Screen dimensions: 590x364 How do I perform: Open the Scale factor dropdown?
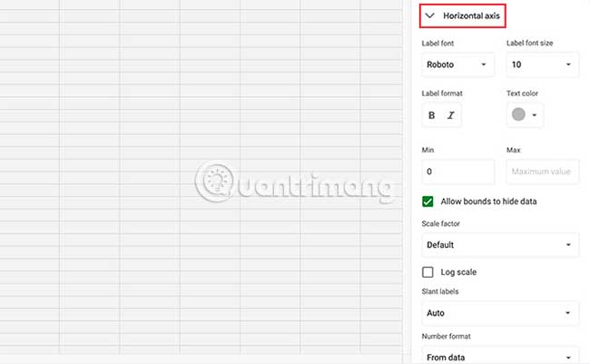click(500, 245)
